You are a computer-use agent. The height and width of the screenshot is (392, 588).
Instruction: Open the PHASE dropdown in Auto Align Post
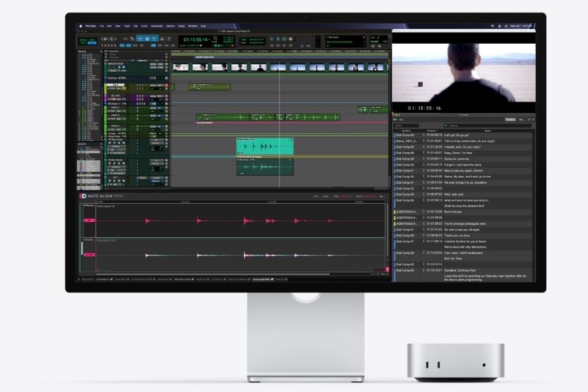(366, 196)
